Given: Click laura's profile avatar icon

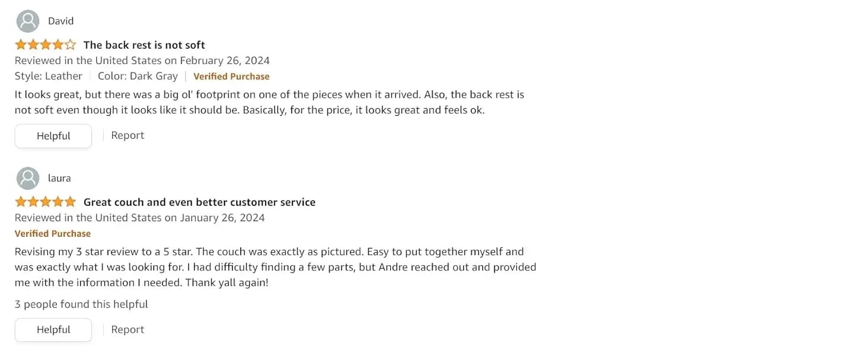Looking at the screenshot, I should click(28, 179).
